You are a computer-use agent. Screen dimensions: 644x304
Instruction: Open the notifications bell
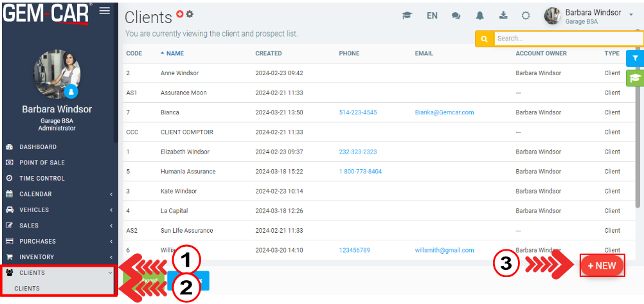click(479, 15)
